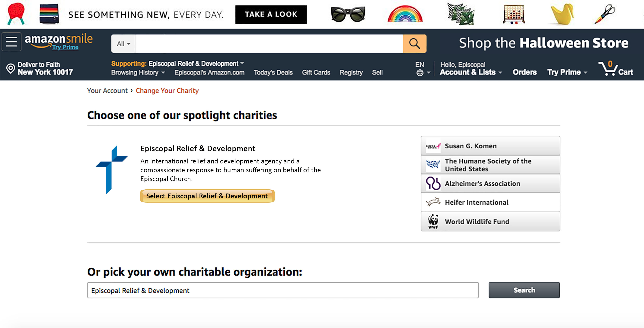Click the orange search magnifier button
The image size is (644, 328).
[415, 44]
